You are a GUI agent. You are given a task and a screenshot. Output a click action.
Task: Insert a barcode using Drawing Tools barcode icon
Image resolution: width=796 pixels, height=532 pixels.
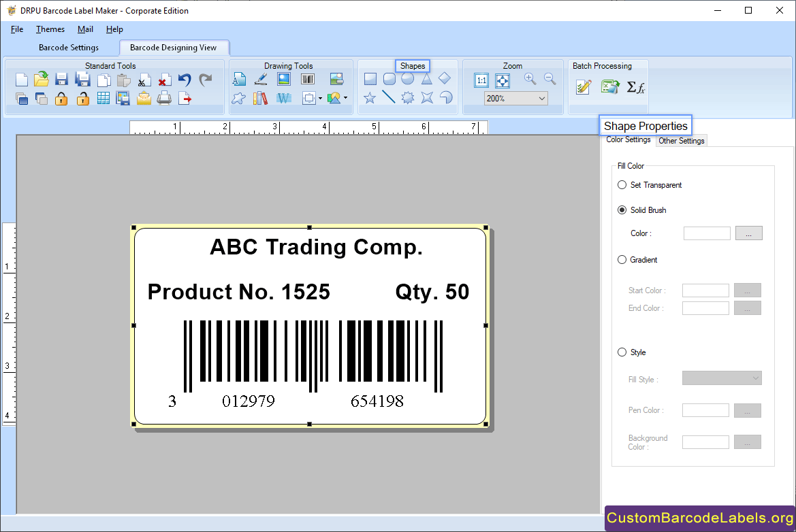(x=308, y=79)
